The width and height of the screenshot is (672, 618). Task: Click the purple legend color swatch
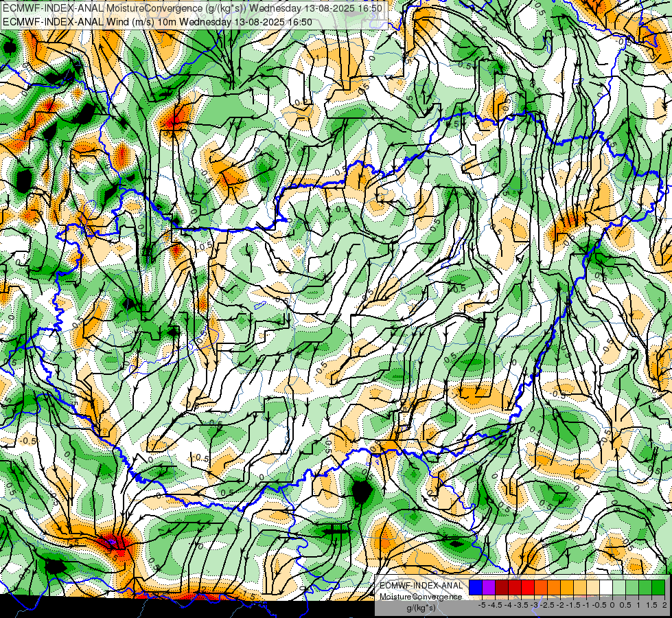pyautogui.click(x=489, y=587)
